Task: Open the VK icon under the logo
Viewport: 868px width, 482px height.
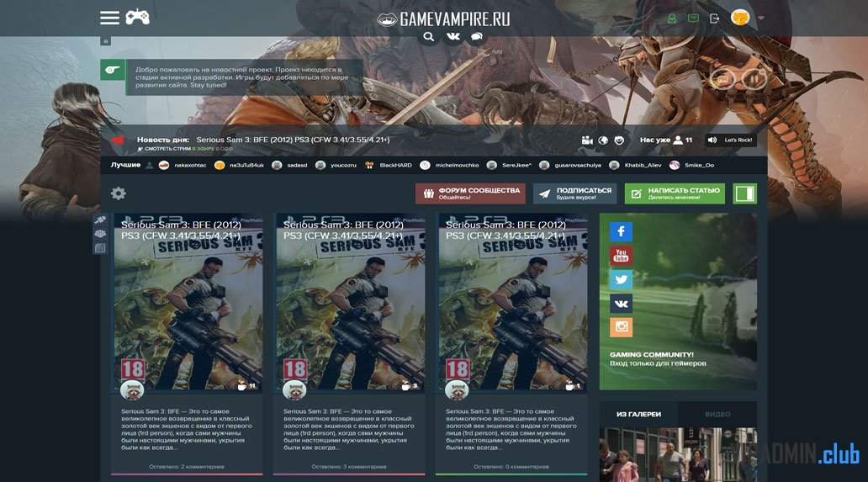Action: click(x=453, y=36)
